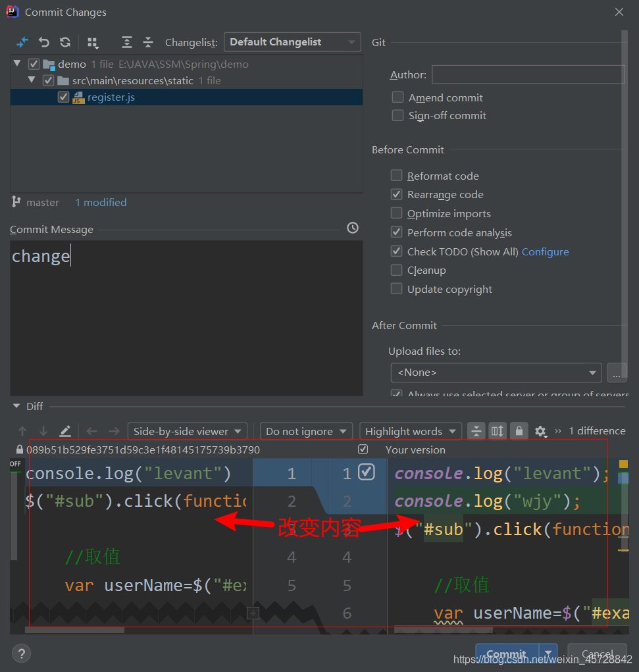
Task: Select the register.js file row
Action: (x=186, y=97)
